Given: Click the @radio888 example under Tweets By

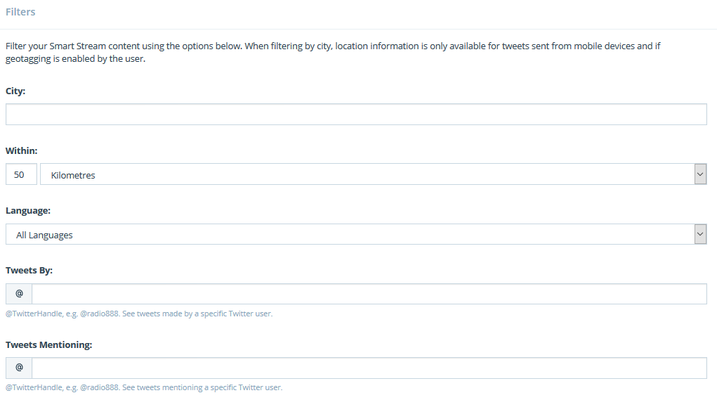Looking at the screenshot, I should click(x=100, y=314).
